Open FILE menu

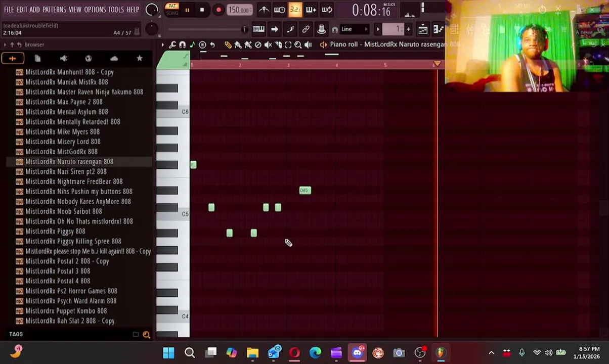tap(9, 10)
